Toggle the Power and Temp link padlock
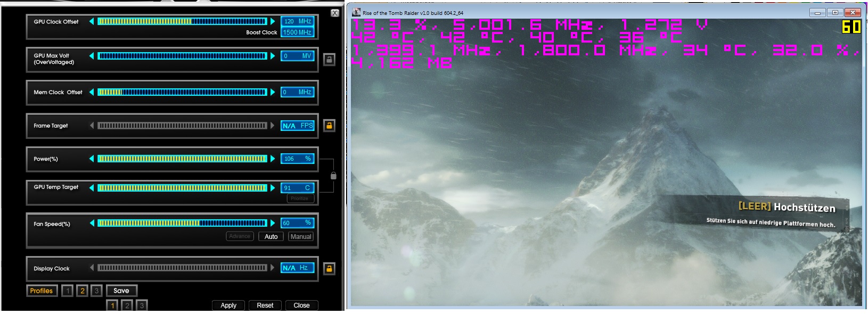Viewport: 868px width, 314px height. 333,176
